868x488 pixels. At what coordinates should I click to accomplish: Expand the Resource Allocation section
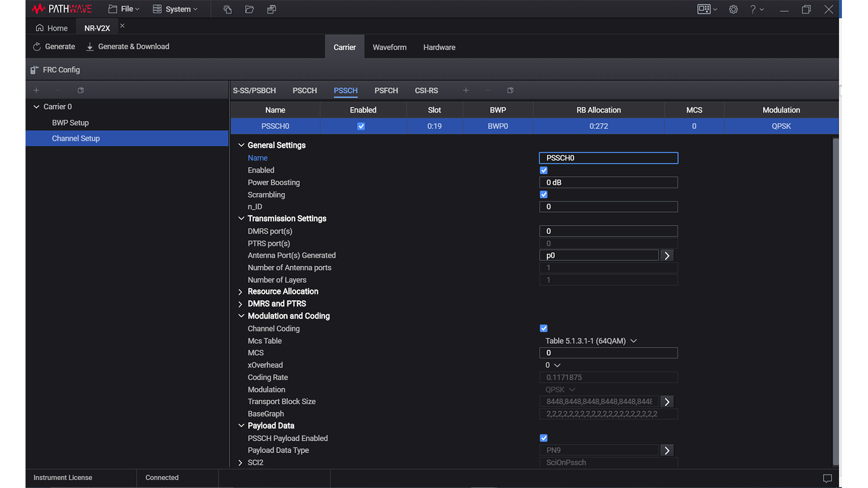click(240, 292)
